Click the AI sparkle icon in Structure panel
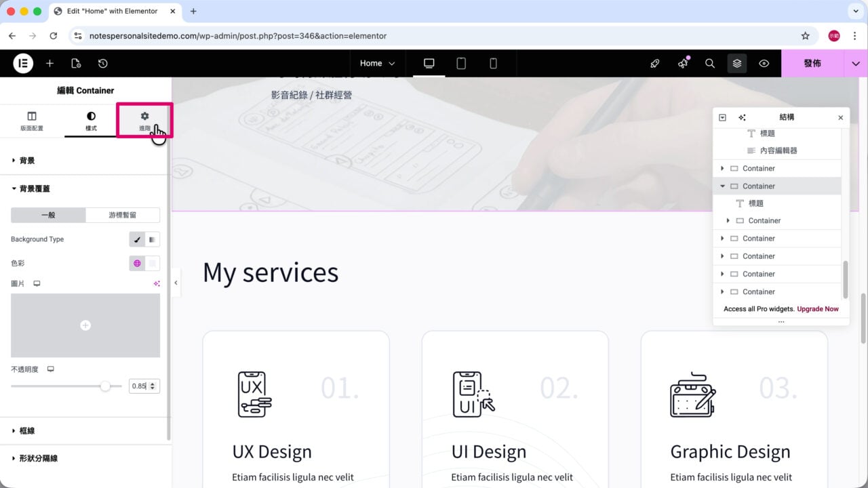The width and height of the screenshot is (868, 488). (742, 117)
